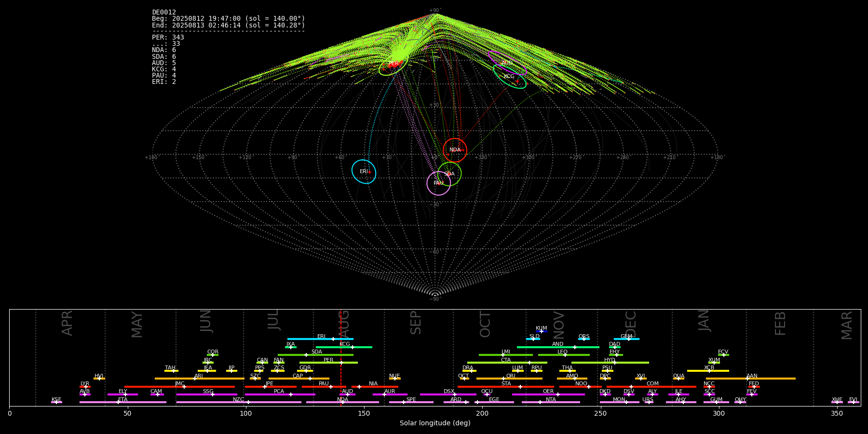The image size is (868, 434).
Task: Click the DE0012 station identifier text
Action: pos(164,13)
